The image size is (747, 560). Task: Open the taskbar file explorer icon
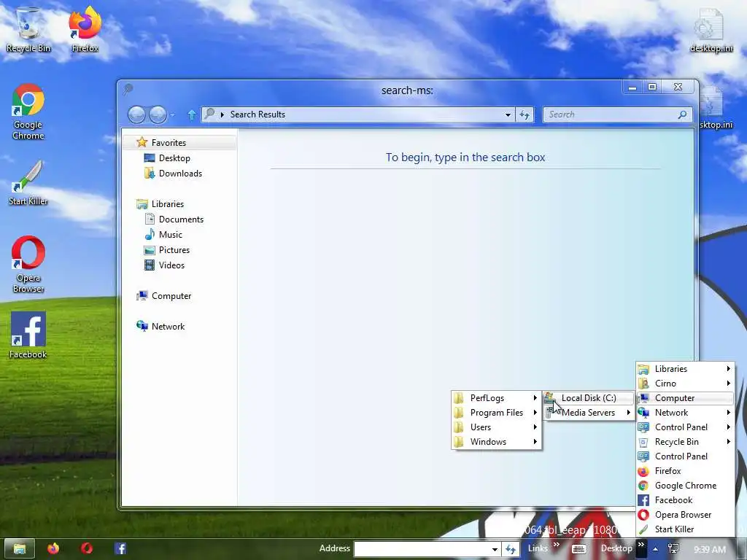20,548
